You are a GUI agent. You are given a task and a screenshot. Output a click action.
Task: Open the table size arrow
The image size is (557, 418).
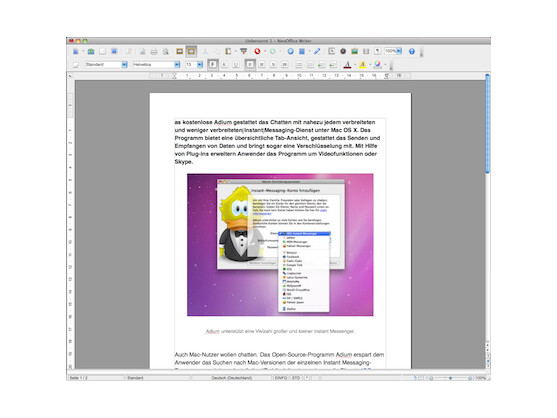pyautogui.click(x=309, y=51)
